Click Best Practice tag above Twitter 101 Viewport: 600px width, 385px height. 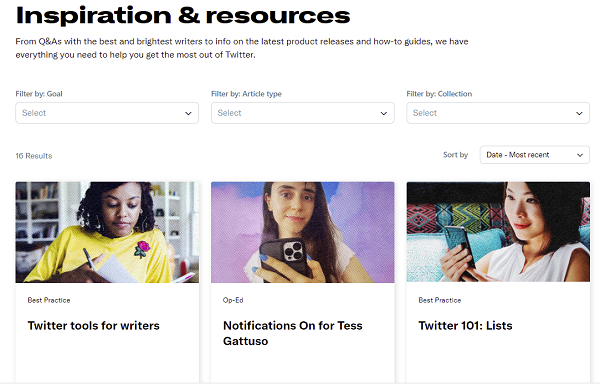click(440, 300)
